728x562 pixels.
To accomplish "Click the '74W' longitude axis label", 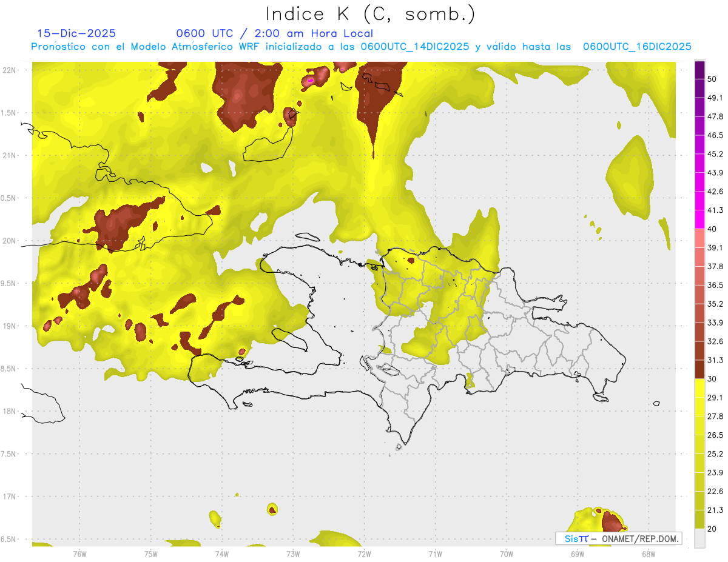I will pos(221,554).
